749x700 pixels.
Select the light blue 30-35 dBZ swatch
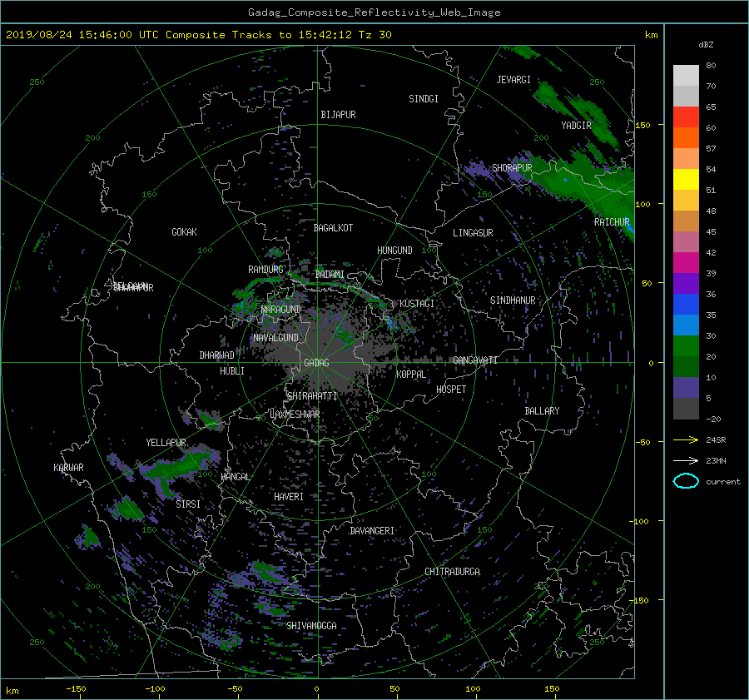(x=686, y=325)
